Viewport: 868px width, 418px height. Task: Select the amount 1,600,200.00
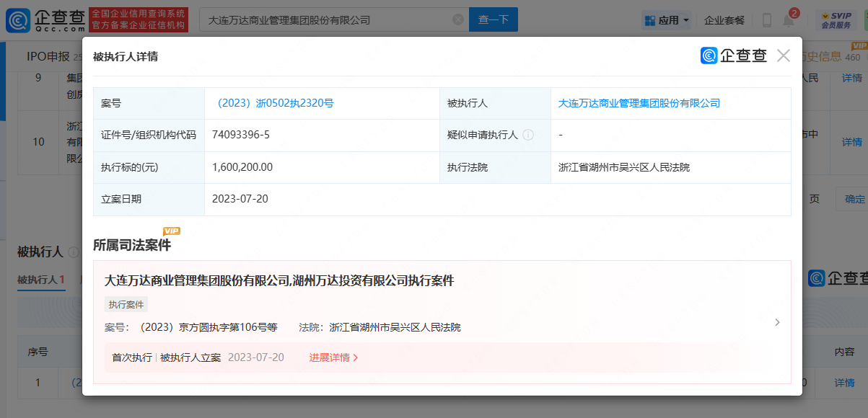click(x=242, y=167)
